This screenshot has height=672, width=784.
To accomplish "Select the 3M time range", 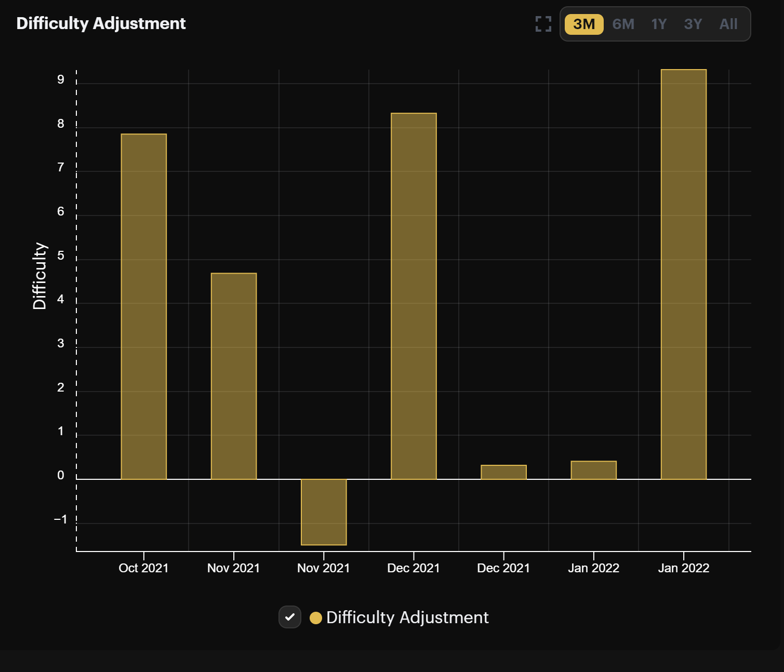I will click(x=584, y=24).
